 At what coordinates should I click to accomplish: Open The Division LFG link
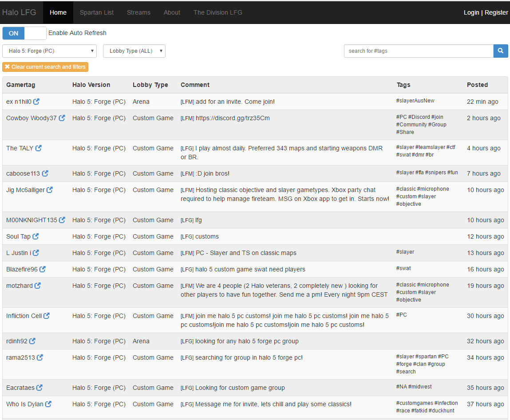click(x=217, y=12)
